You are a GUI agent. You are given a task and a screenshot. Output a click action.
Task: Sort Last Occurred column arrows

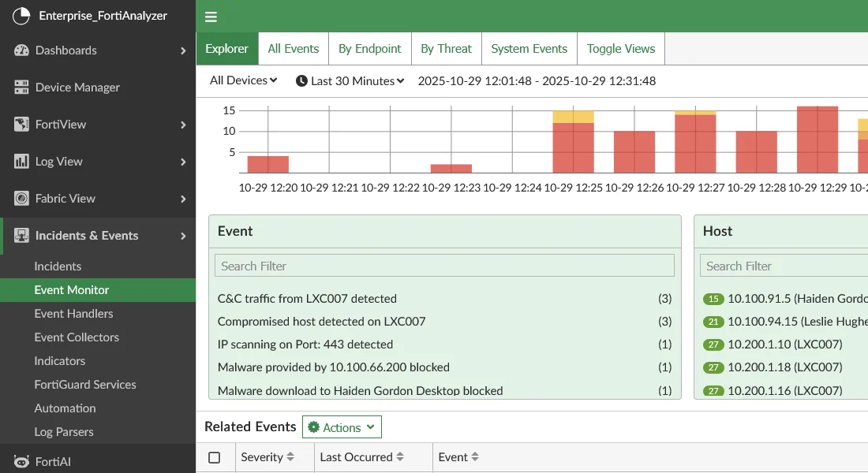click(x=400, y=457)
